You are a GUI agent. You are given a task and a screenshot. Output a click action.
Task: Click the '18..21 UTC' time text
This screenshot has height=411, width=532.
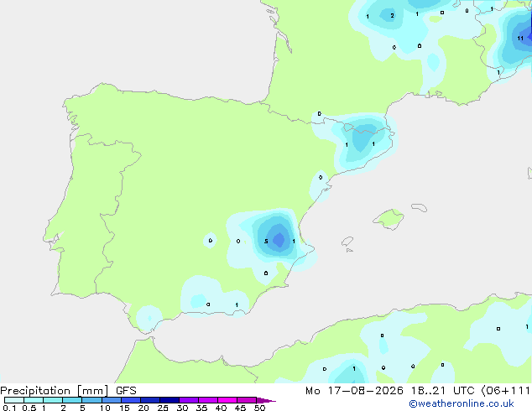pyautogui.click(x=443, y=391)
